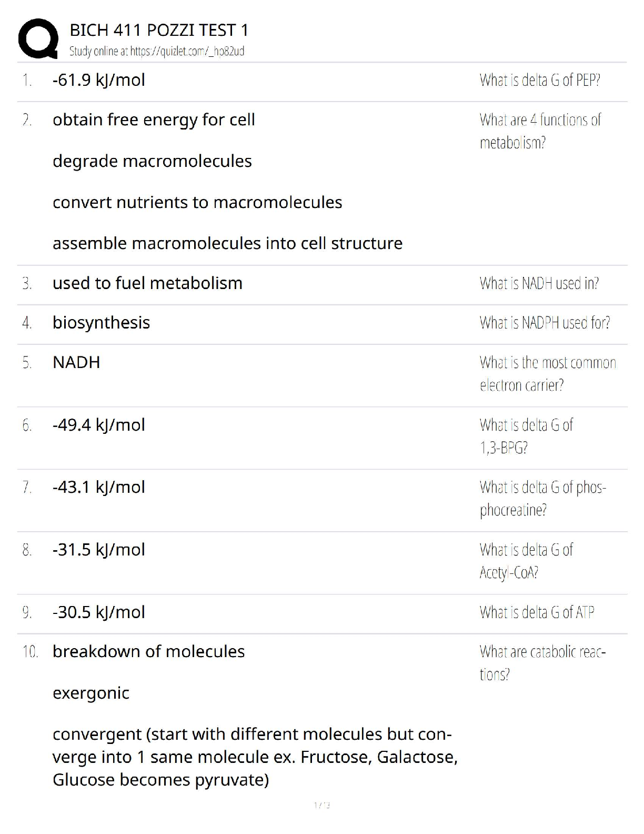Click the 'What is NADPH used for?' question
The image size is (644, 834).
click(545, 323)
